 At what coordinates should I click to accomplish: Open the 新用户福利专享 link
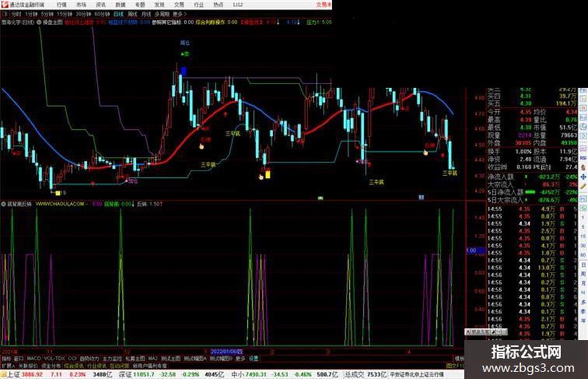150,365
